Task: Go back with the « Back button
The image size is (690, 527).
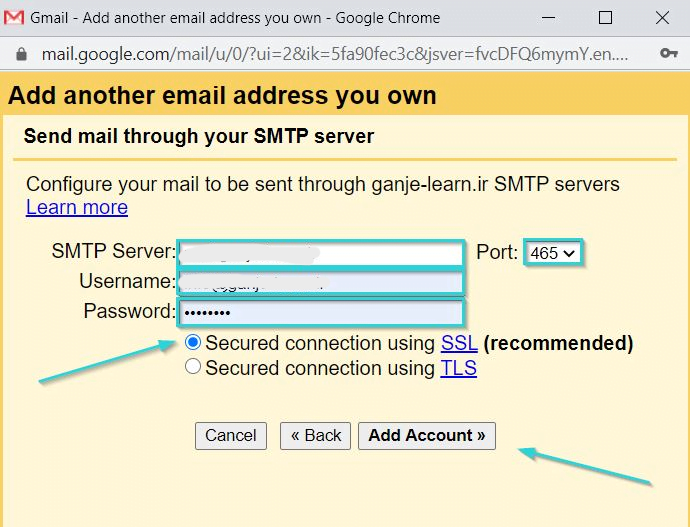Action: pos(316,435)
